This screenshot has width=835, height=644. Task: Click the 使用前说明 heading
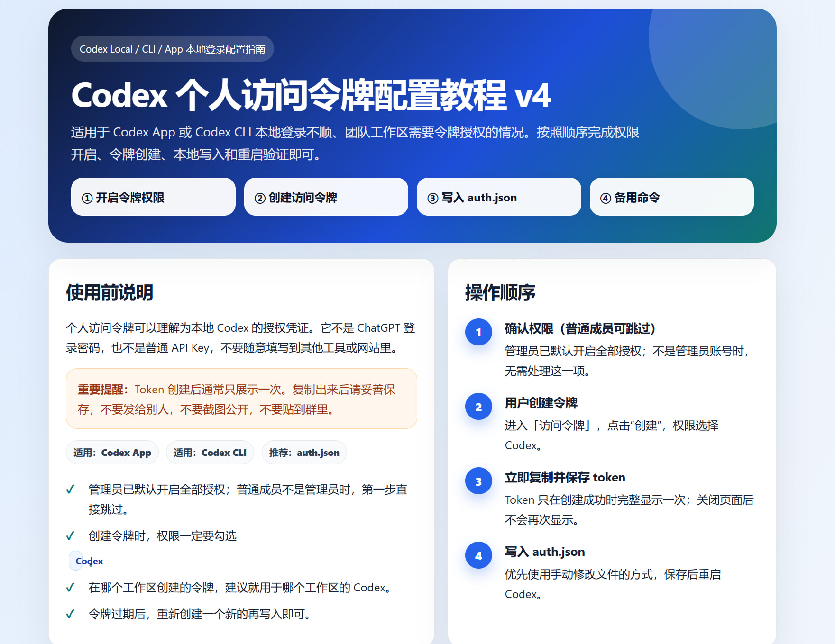click(x=110, y=292)
